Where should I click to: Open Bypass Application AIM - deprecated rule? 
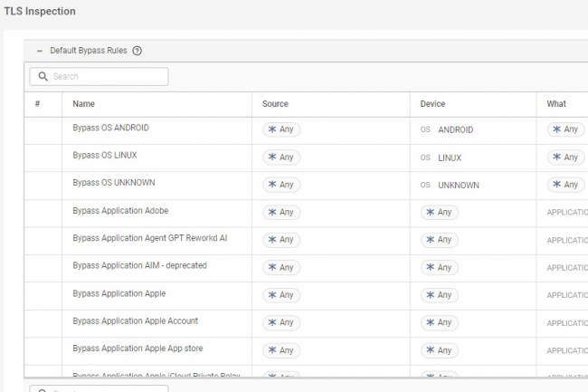139,266
